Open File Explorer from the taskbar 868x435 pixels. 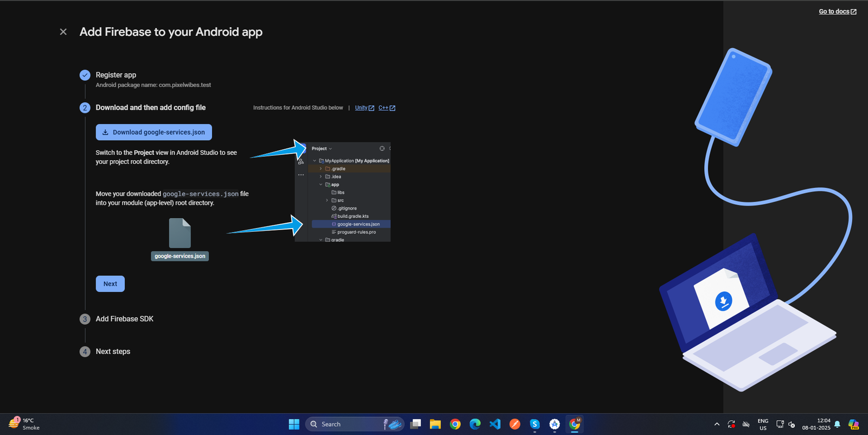pyautogui.click(x=435, y=424)
